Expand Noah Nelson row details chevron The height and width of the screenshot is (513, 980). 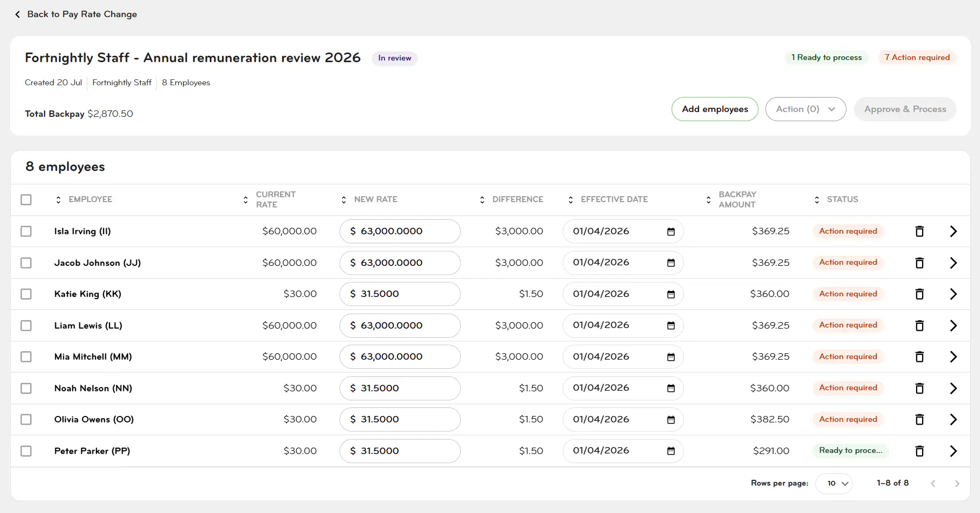point(953,388)
